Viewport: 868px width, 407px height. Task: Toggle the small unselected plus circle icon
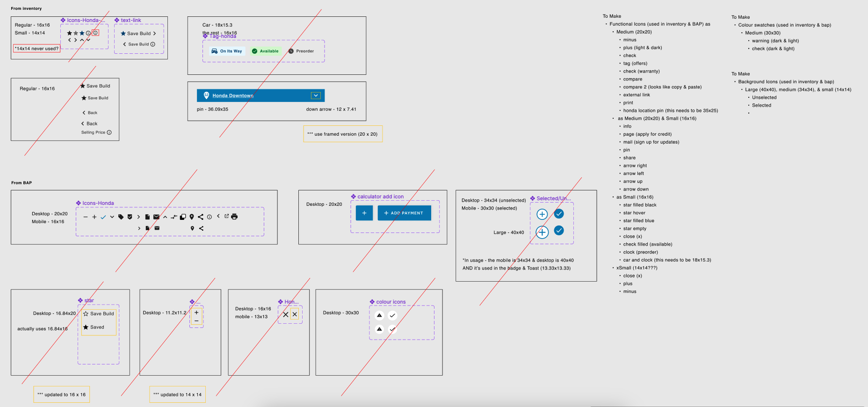coord(542,214)
